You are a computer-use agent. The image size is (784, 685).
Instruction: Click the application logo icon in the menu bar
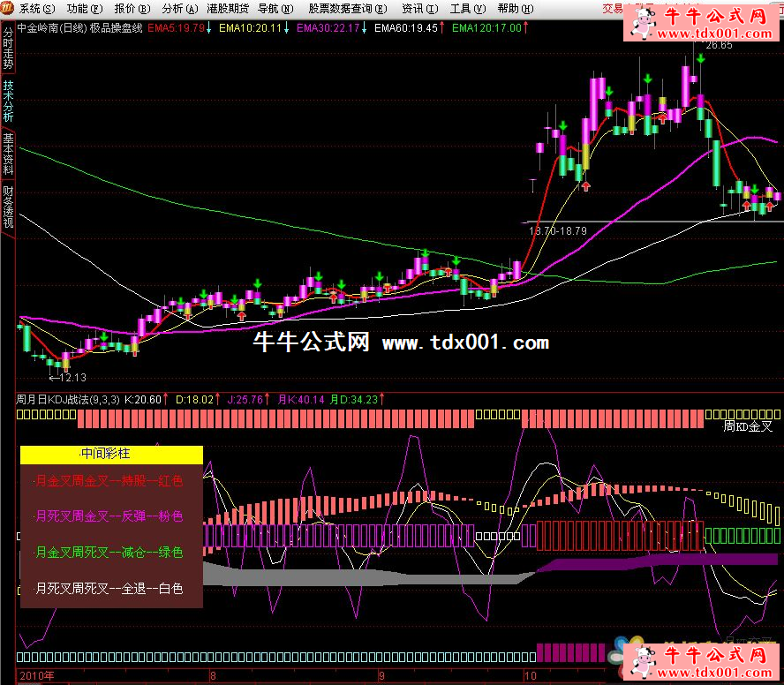(7, 8)
